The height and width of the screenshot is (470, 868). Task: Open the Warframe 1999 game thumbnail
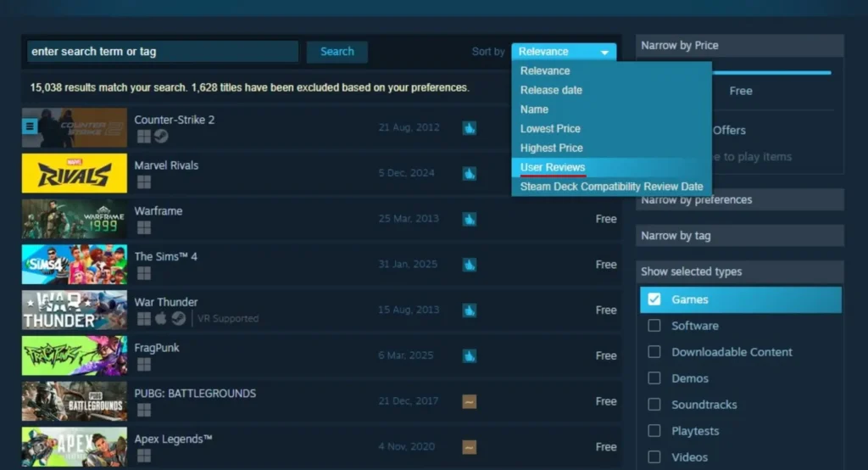coord(75,219)
